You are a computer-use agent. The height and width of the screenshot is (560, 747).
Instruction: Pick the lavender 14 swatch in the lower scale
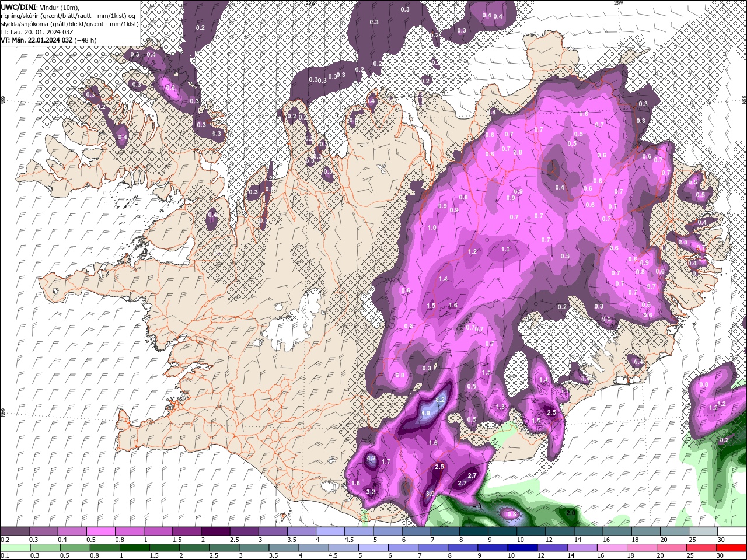click(582, 548)
